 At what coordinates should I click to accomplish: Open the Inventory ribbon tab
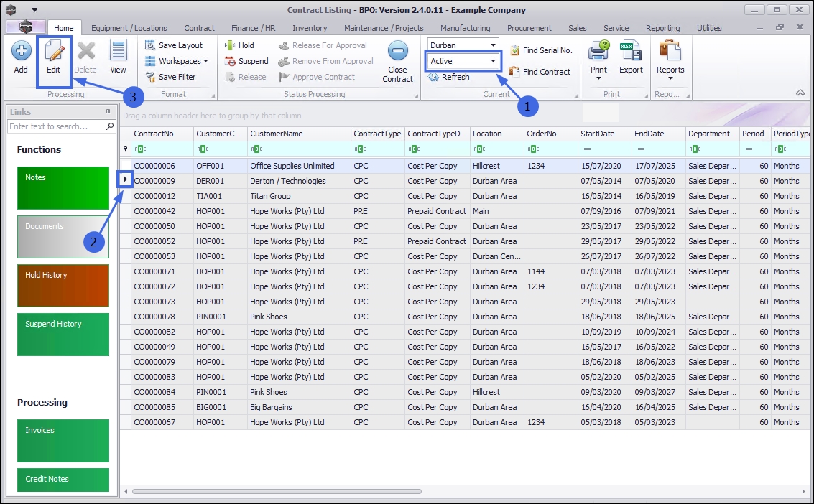point(310,28)
